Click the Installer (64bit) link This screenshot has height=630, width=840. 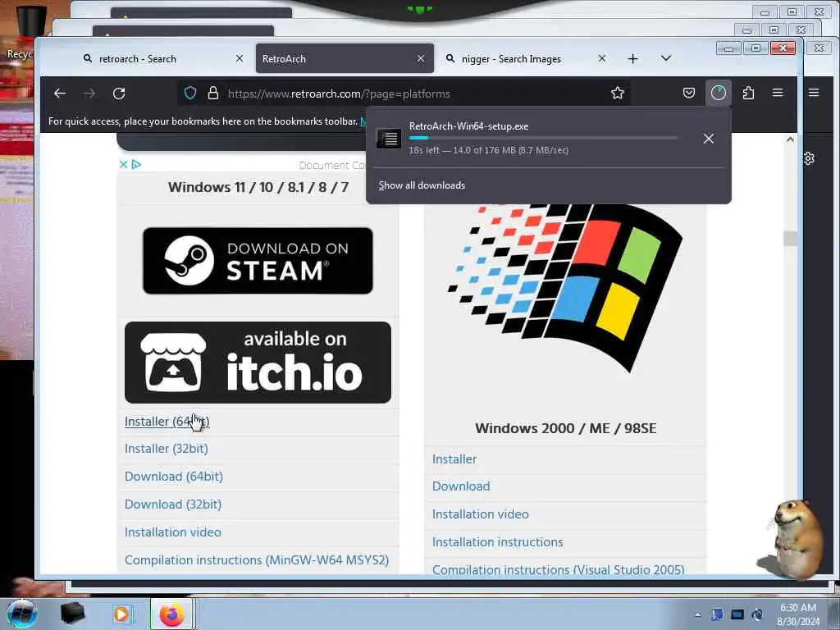coord(167,422)
